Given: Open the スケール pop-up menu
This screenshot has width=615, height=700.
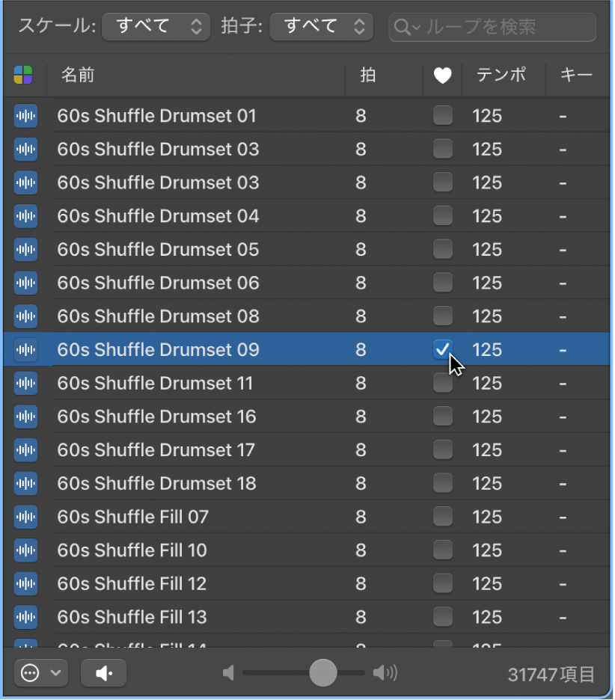Looking at the screenshot, I should (x=156, y=27).
